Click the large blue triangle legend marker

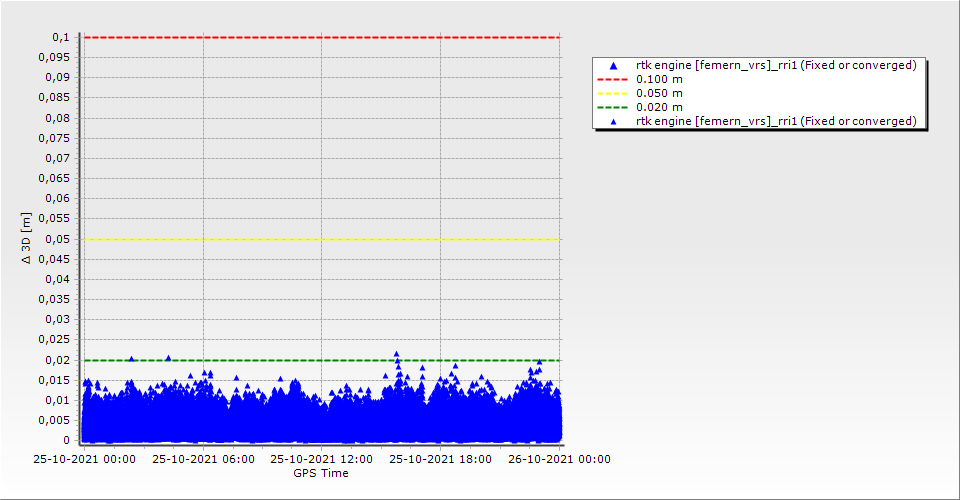point(614,65)
